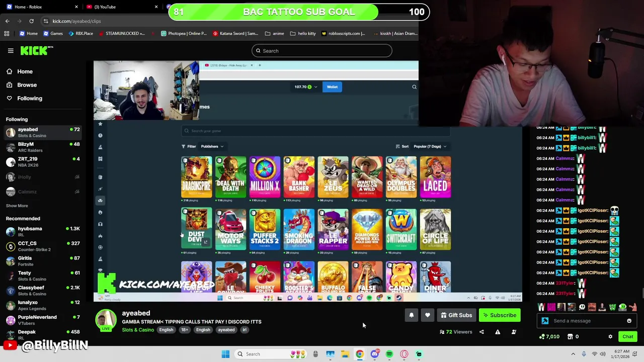Open the RBX.Place bookmark
The width and height of the screenshot is (644, 362).
click(x=80, y=34)
